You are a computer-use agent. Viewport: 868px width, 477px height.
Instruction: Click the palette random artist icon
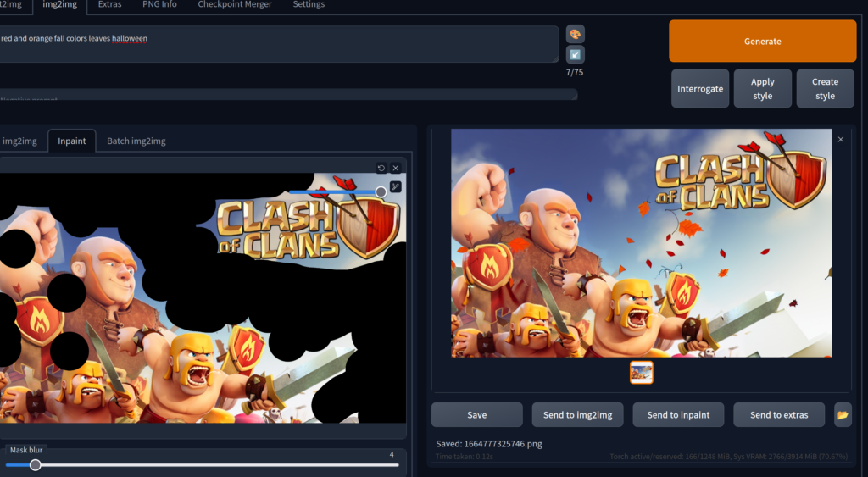pyautogui.click(x=576, y=34)
